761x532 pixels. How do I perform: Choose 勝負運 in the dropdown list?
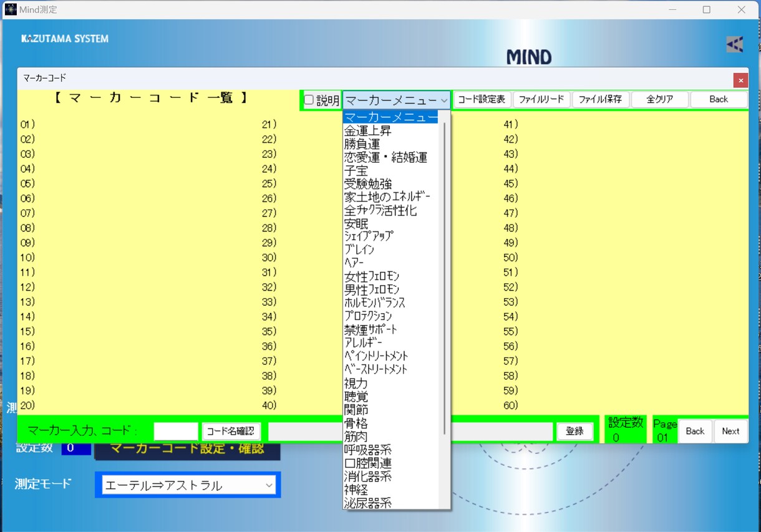coord(362,144)
